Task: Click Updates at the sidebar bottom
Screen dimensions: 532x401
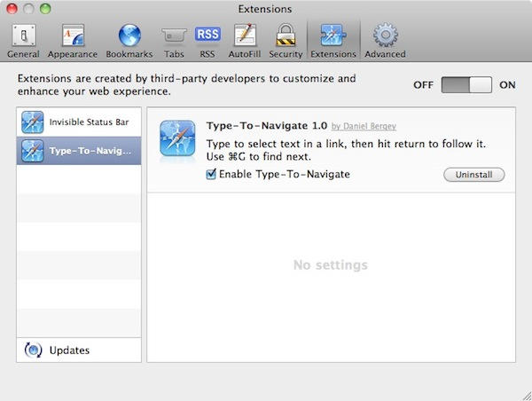Action: coord(68,350)
